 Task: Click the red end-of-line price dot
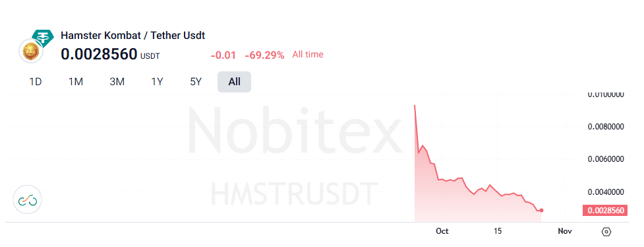pyautogui.click(x=542, y=211)
